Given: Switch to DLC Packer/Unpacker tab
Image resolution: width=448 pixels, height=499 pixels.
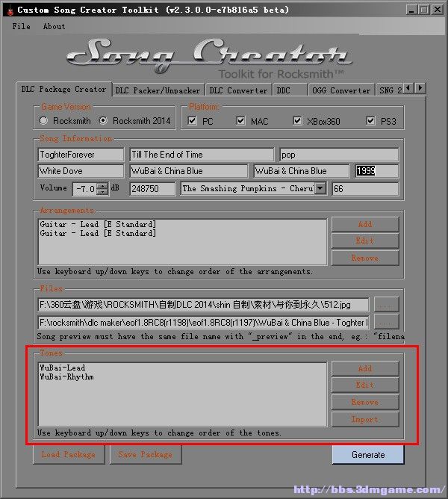Looking at the screenshot, I should (158, 90).
